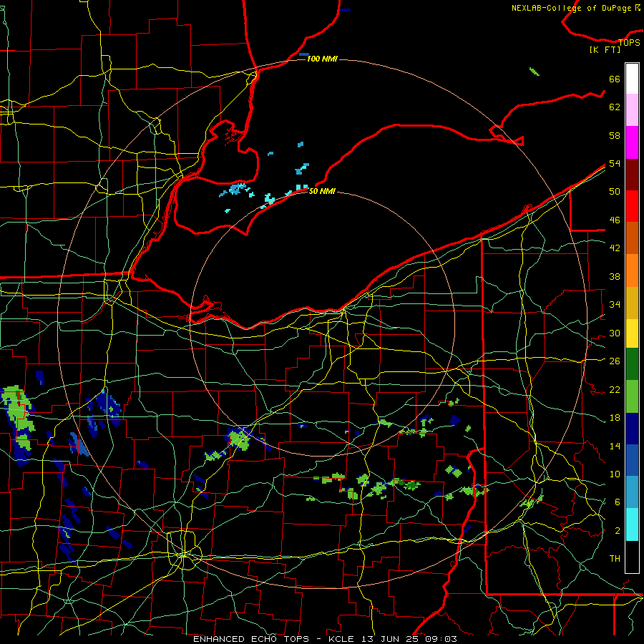The width and height of the screenshot is (644, 644).
Task: Click the legend value 34
Action: click(x=615, y=304)
